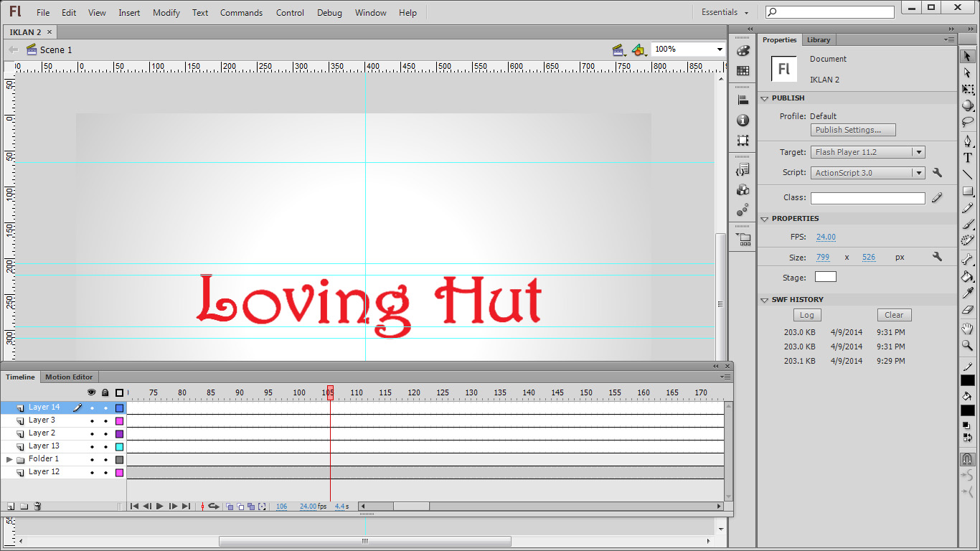Select the Paint Bucket tool
This screenshot has width=980, height=551.
tap(967, 276)
